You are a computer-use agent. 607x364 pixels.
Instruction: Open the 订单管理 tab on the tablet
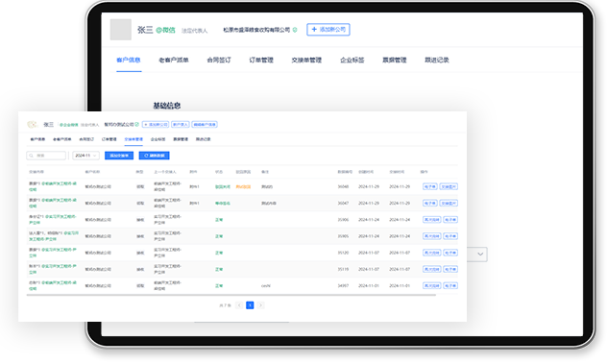pyautogui.click(x=261, y=60)
